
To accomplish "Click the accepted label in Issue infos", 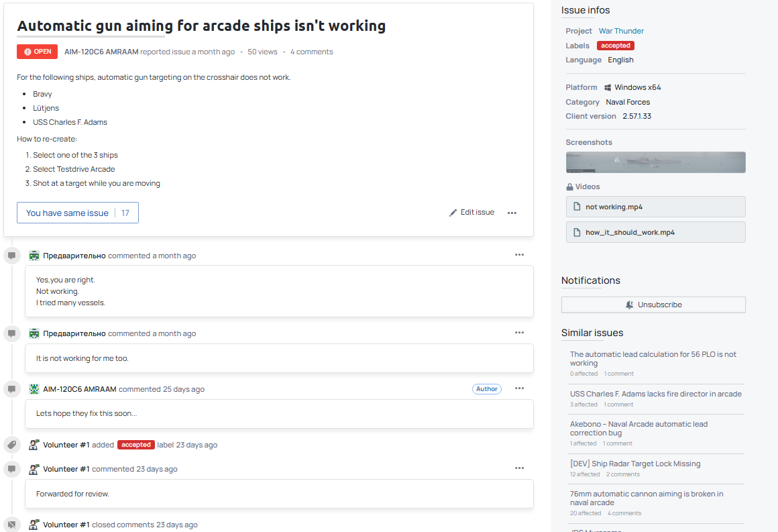I will [615, 46].
